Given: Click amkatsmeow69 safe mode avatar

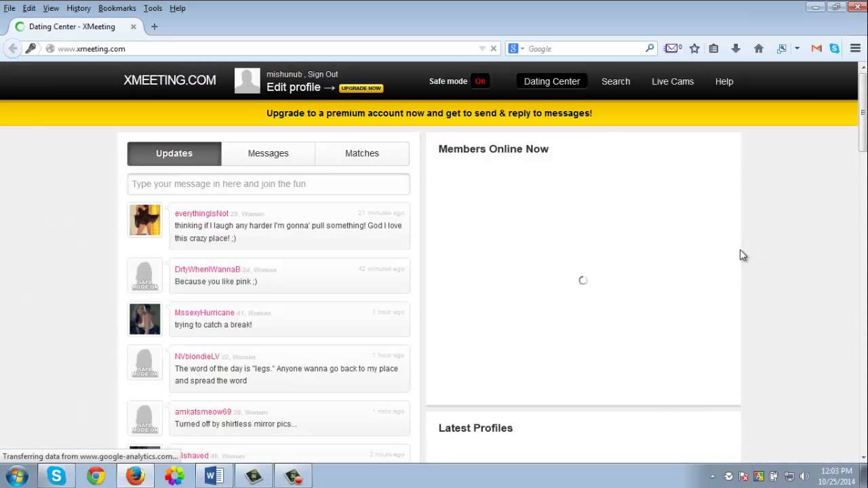Looking at the screenshot, I should click(145, 418).
